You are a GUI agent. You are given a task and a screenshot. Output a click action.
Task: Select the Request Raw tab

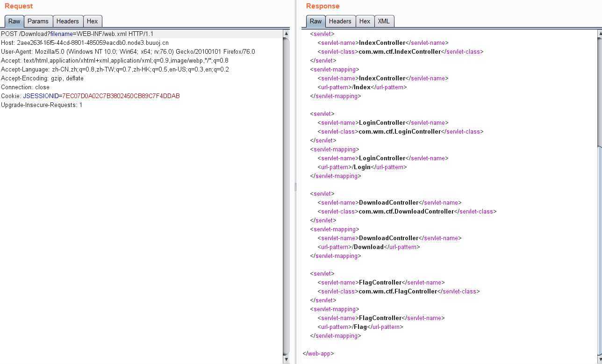pos(14,21)
